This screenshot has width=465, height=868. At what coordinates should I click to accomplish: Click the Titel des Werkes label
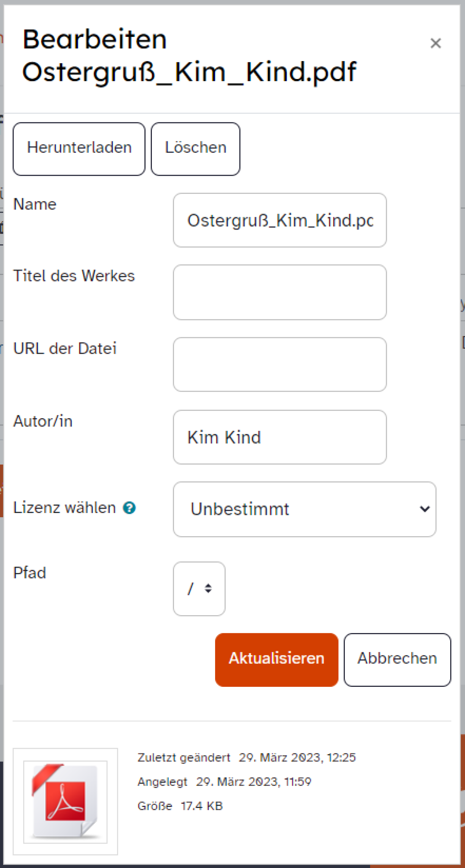(74, 276)
